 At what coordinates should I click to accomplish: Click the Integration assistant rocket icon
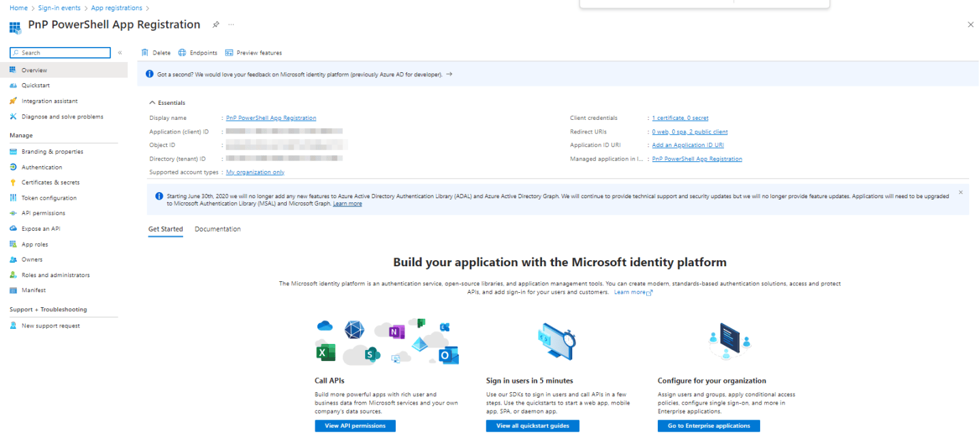click(13, 101)
